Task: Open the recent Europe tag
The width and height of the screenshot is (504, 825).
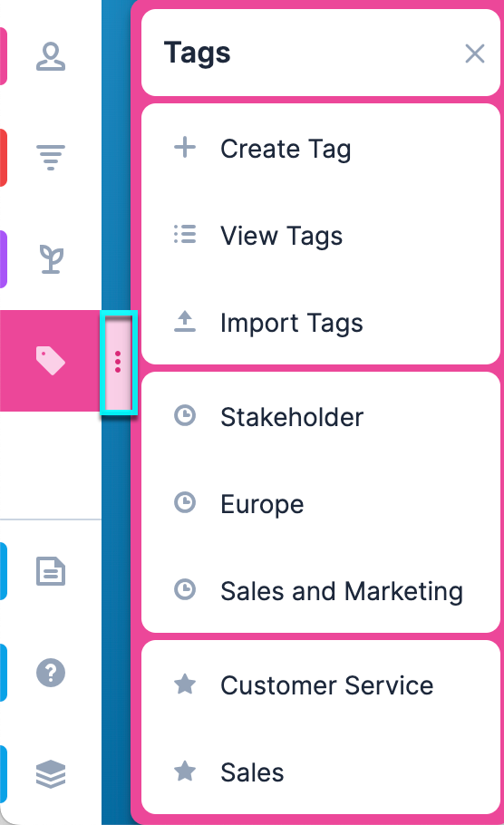Action: [x=321, y=503]
